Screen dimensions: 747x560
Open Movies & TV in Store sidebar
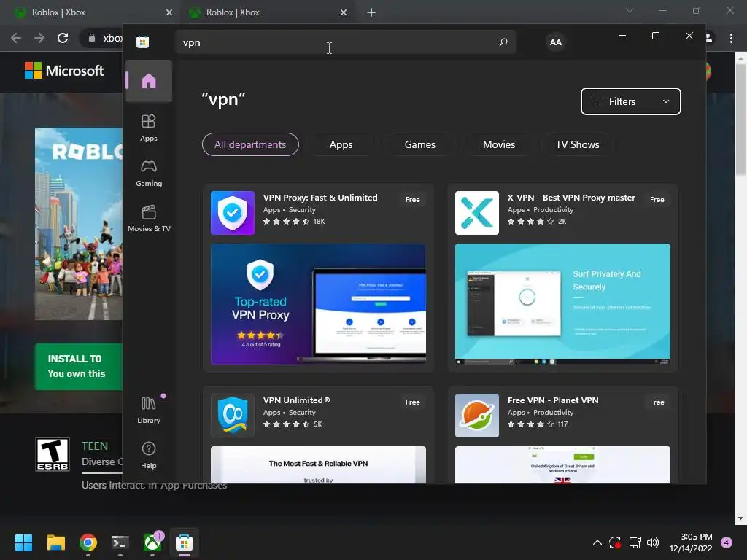point(149,219)
